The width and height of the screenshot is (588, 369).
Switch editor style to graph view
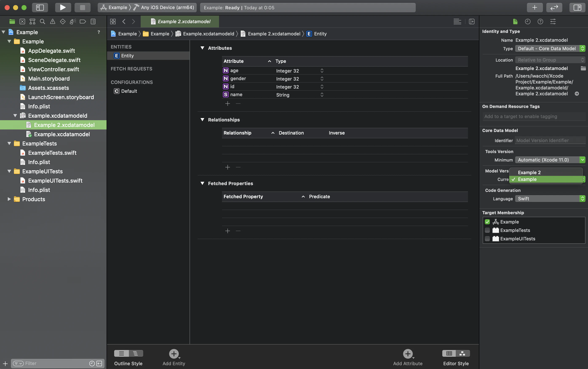[463, 353]
